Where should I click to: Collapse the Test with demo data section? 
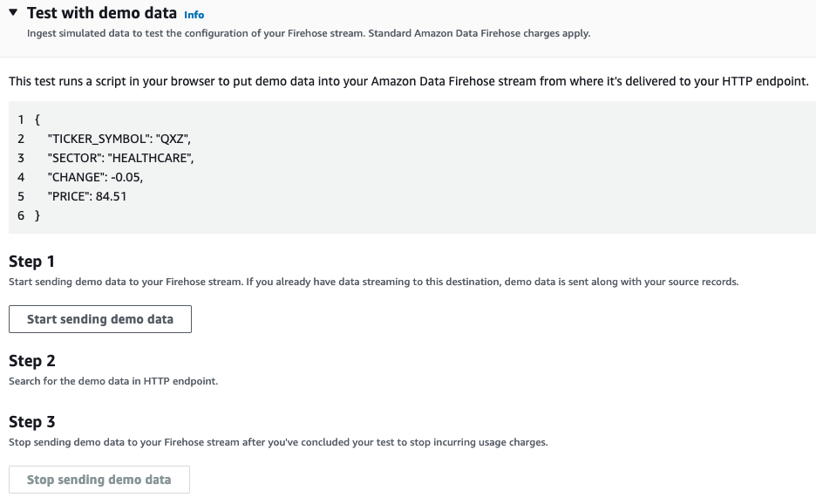point(13,14)
